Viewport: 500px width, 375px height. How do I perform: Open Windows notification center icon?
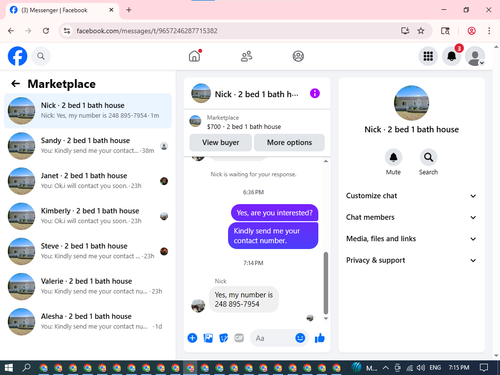point(484,368)
